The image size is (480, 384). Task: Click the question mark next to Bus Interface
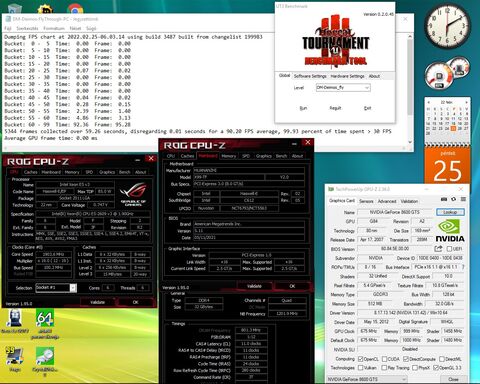click(463, 267)
